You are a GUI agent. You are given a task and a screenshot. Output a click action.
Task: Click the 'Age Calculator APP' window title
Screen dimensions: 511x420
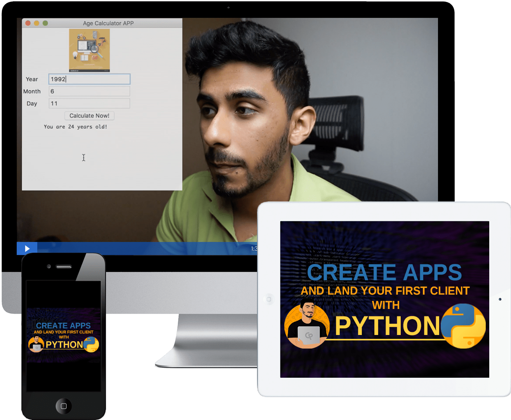[108, 23]
